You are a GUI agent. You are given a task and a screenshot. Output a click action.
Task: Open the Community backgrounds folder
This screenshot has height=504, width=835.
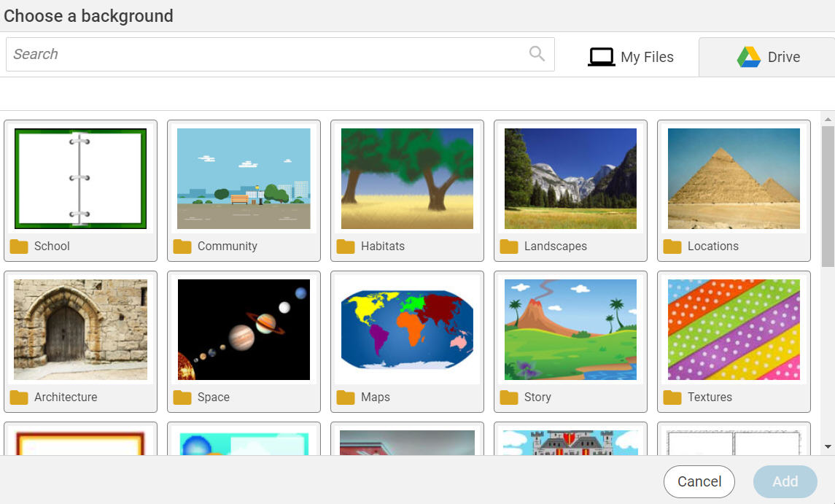pos(244,179)
